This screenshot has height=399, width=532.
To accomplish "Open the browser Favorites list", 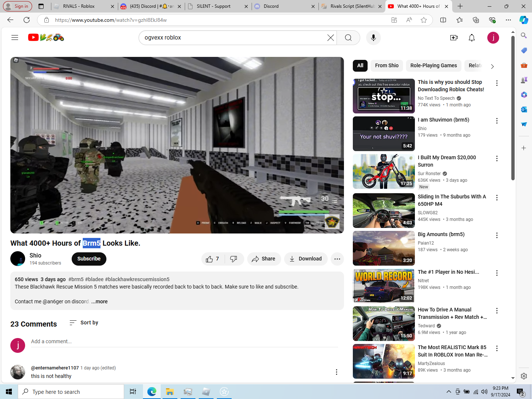I will [x=459, y=20].
